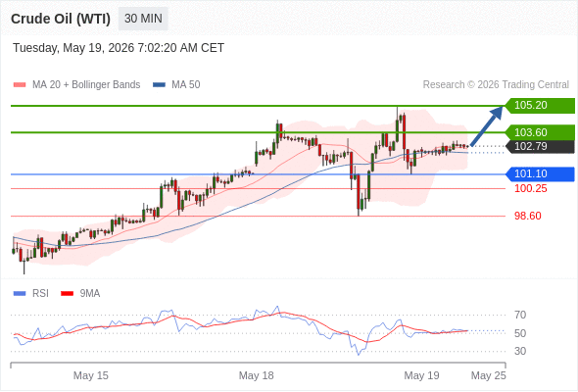Image resolution: width=578 pixels, height=392 pixels.
Task: Click the 100.25 red support label
Action: [530, 188]
